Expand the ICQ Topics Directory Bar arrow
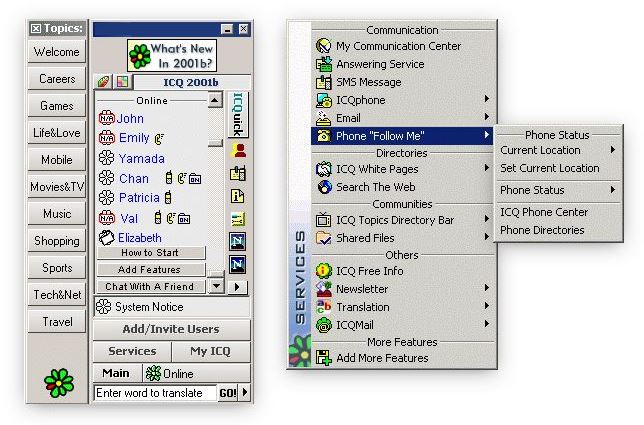The height and width of the screenshot is (425, 644). (487, 218)
